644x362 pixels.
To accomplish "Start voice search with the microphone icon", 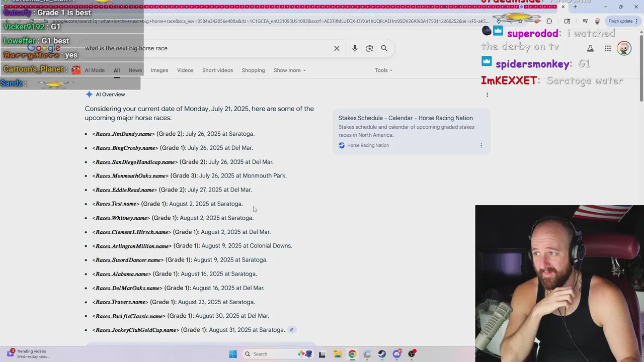I will [x=355, y=48].
